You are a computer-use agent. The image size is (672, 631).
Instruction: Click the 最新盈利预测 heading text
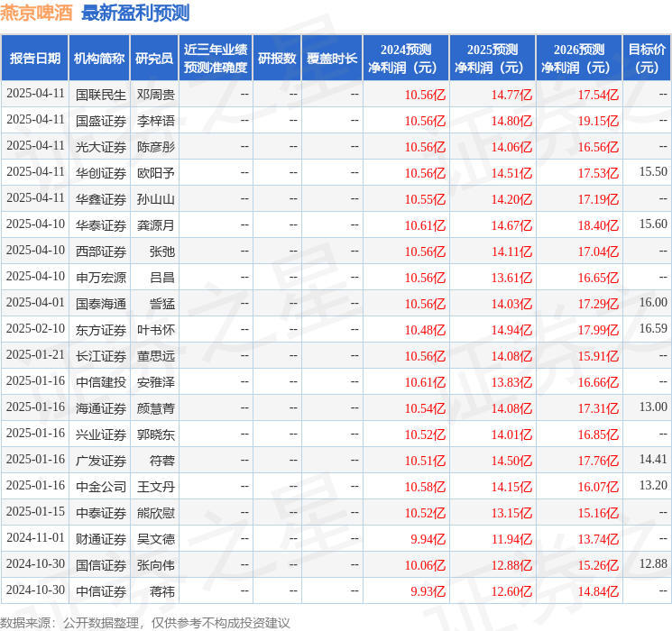coord(135,13)
